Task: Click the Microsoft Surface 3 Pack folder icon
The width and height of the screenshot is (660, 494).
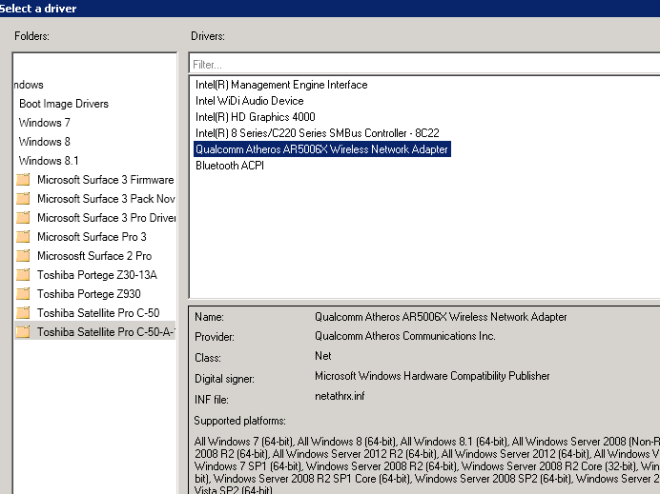Action: click(22, 199)
